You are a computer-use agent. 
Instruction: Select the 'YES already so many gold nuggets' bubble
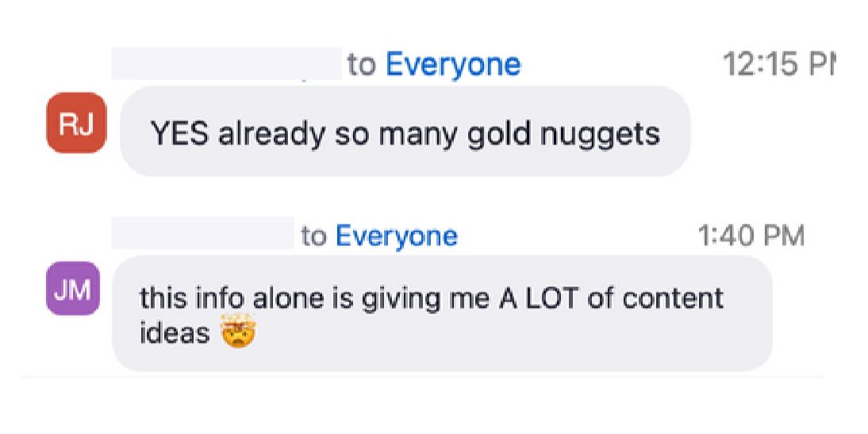click(405, 131)
